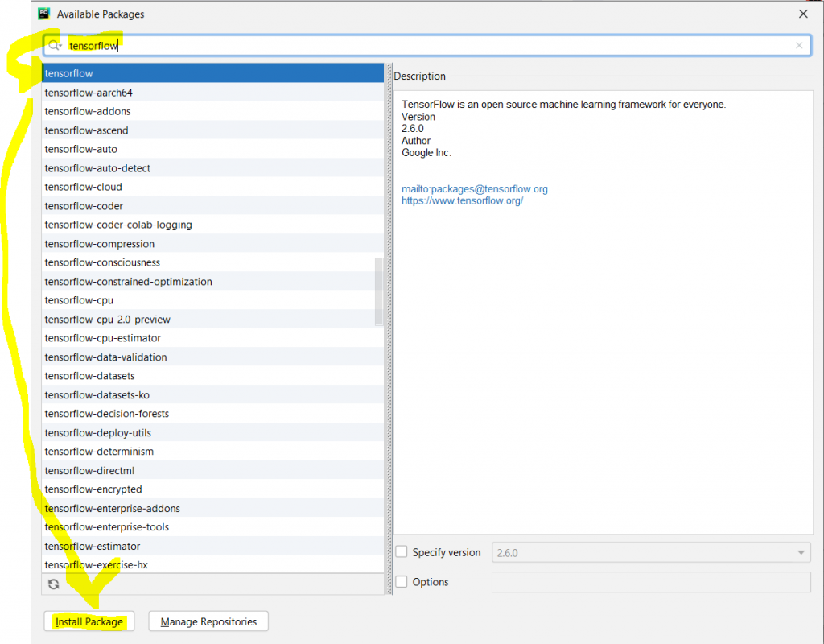Click the mailto:packages@tensorflow.org link

[475, 188]
